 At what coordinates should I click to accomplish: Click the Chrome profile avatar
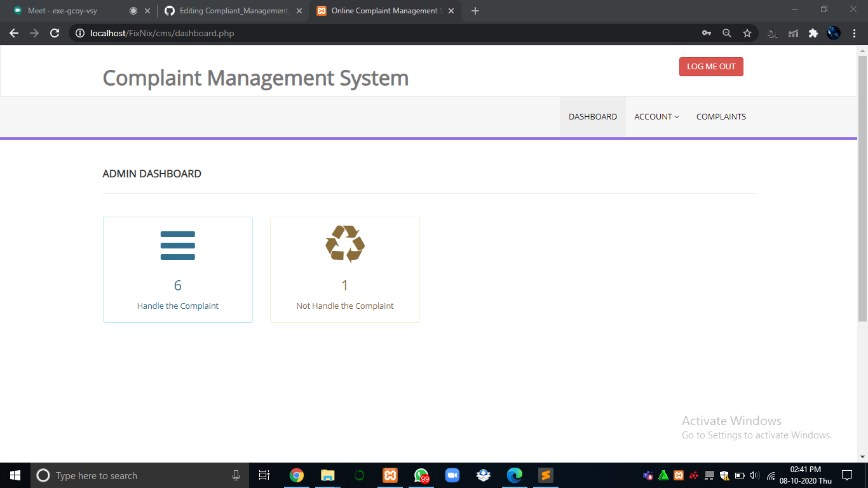[833, 33]
